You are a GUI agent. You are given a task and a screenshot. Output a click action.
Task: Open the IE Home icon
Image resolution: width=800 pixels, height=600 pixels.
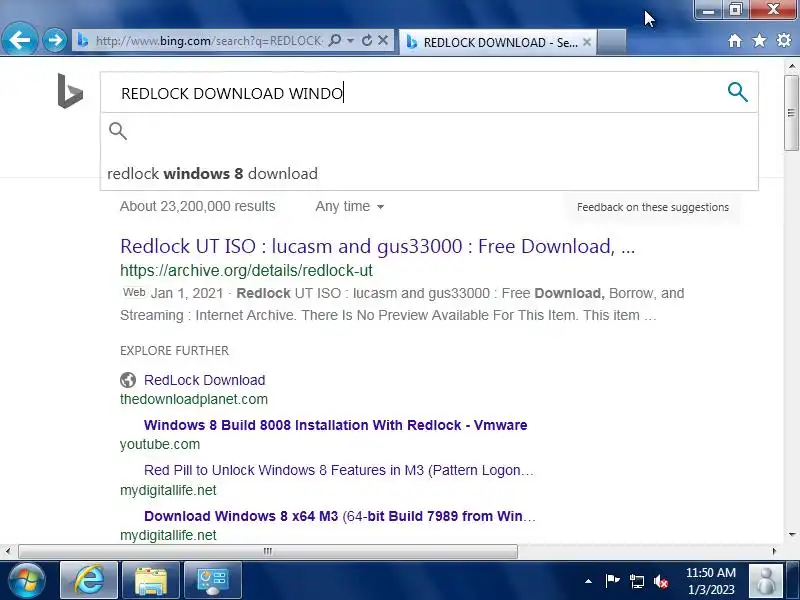pyautogui.click(x=735, y=40)
